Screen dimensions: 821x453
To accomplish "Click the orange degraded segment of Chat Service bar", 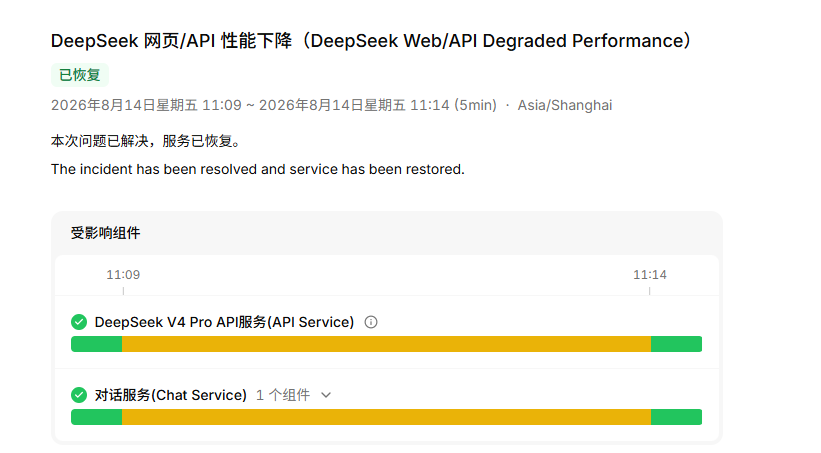I will tap(386, 417).
